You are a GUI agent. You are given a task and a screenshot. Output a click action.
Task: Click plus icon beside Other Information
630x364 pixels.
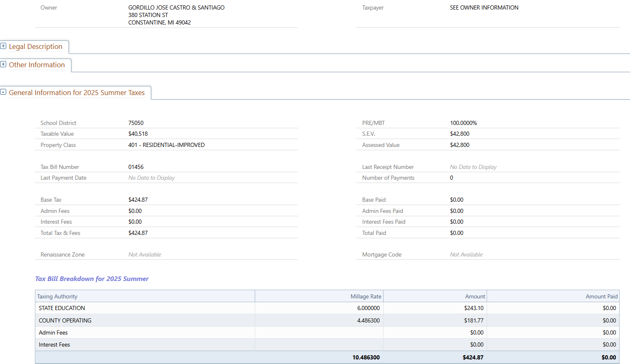[3, 64]
